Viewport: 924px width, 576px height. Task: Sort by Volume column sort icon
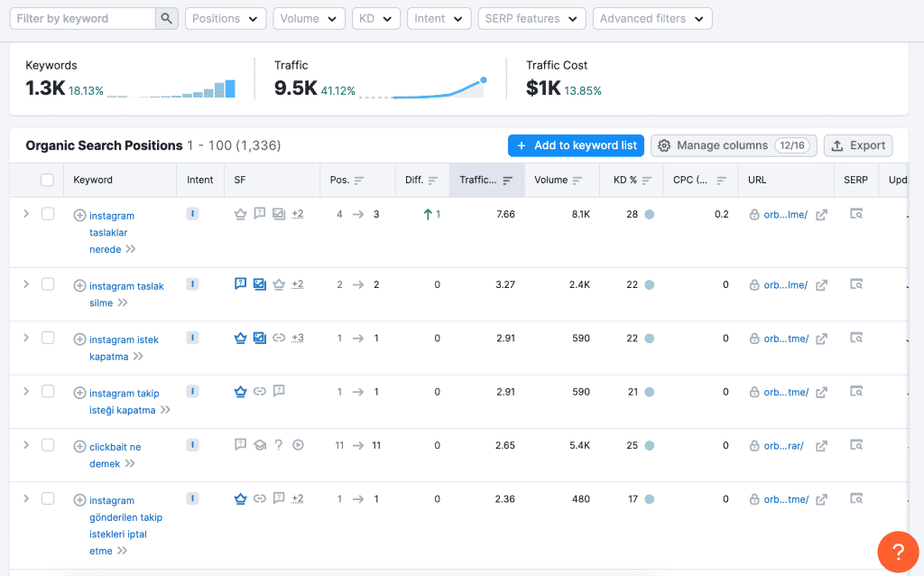coord(577,181)
